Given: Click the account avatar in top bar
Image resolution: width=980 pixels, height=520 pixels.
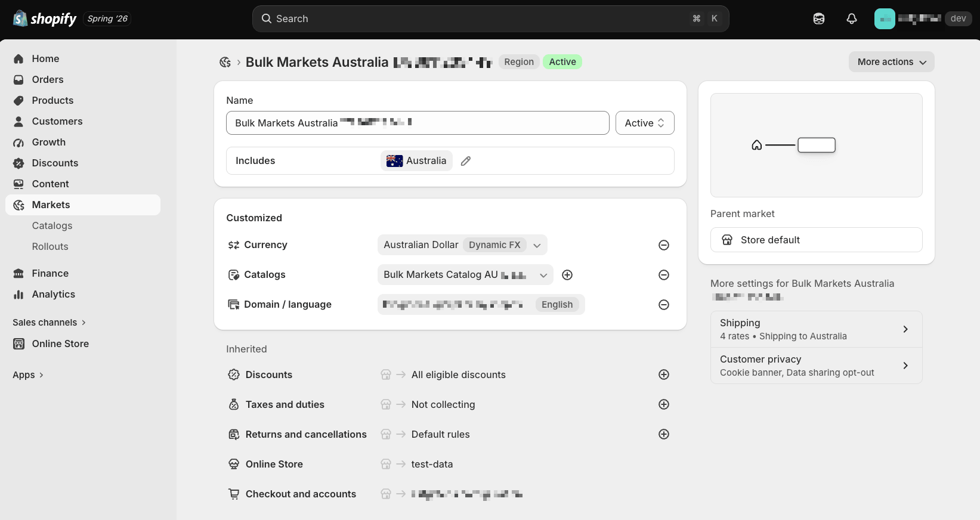Looking at the screenshot, I should click(x=885, y=18).
